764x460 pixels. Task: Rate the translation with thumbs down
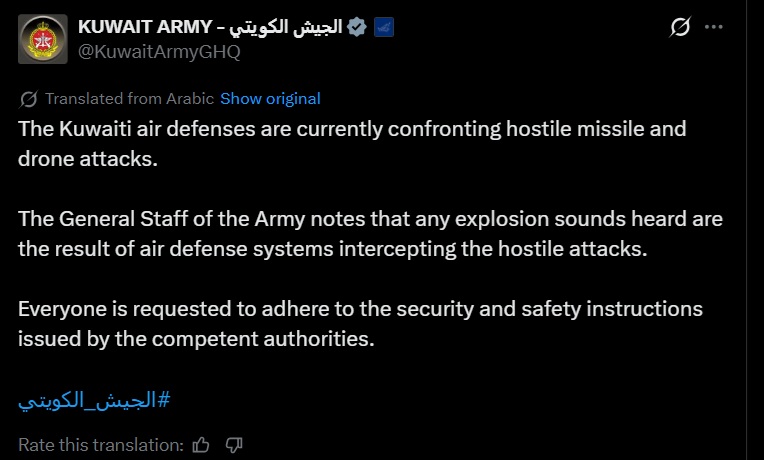234,444
